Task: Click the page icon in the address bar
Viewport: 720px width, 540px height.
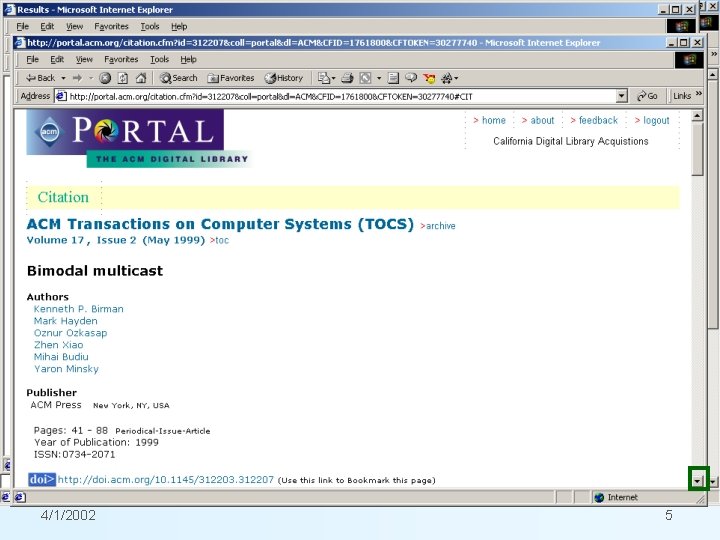Action: click(61, 96)
